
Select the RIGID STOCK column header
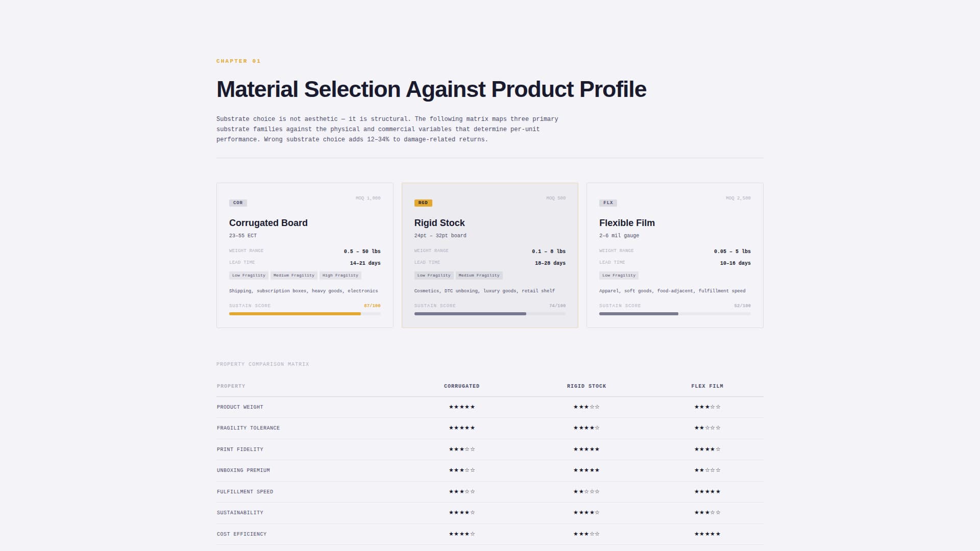click(x=587, y=386)
